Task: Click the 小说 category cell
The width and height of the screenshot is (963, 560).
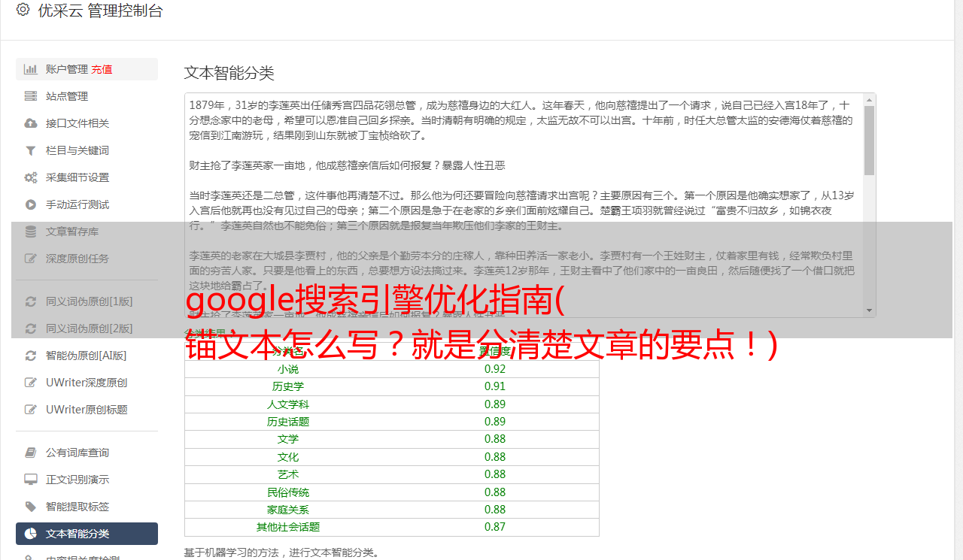Action: pyautogui.click(x=288, y=369)
